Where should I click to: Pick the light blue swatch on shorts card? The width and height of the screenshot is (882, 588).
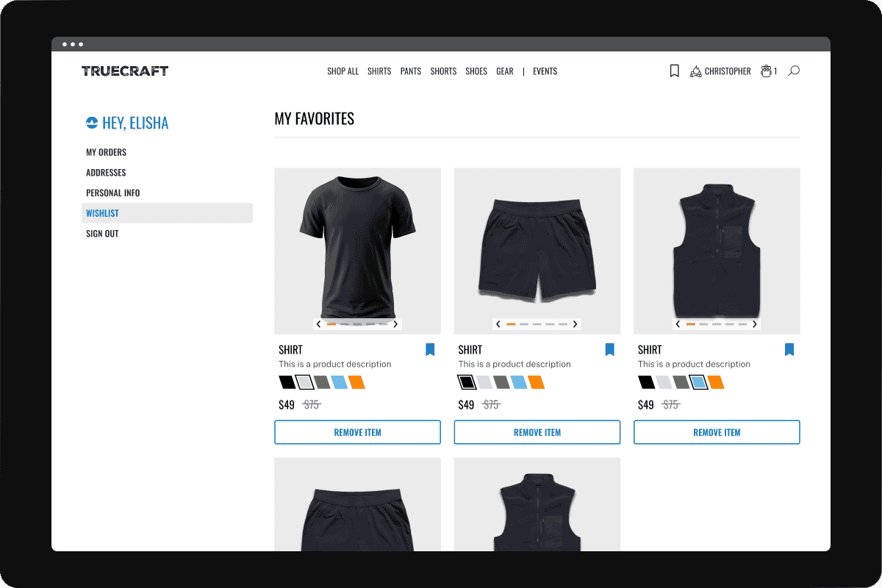[519, 382]
